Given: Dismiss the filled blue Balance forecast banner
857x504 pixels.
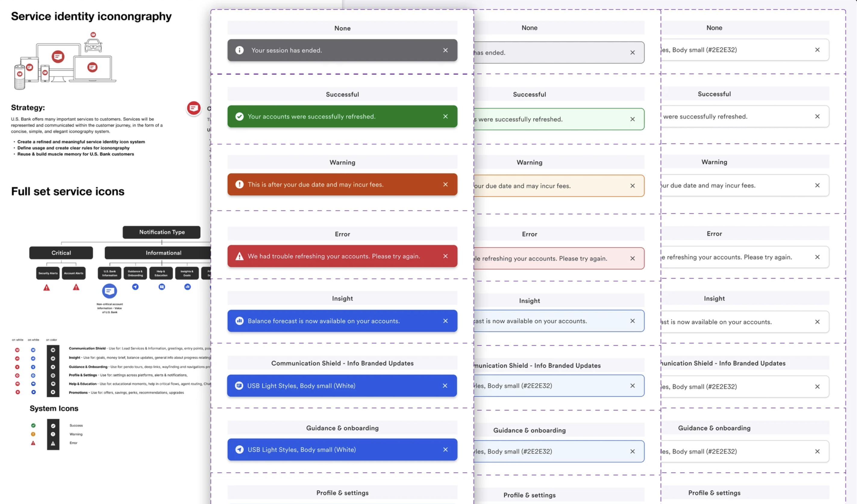Looking at the screenshot, I should pyautogui.click(x=445, y=321).
